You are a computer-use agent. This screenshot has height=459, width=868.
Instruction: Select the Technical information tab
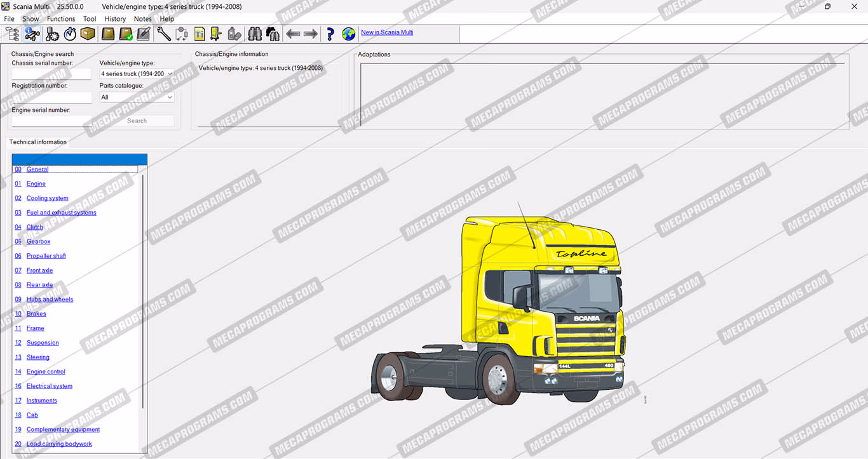coord(38,142)
